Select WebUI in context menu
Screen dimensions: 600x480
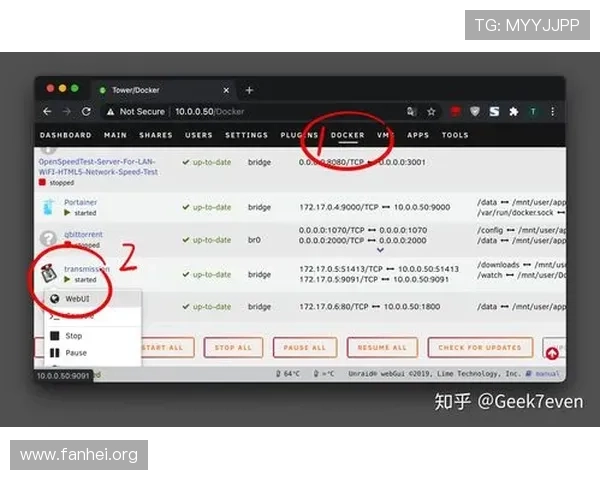click(93, 299)
